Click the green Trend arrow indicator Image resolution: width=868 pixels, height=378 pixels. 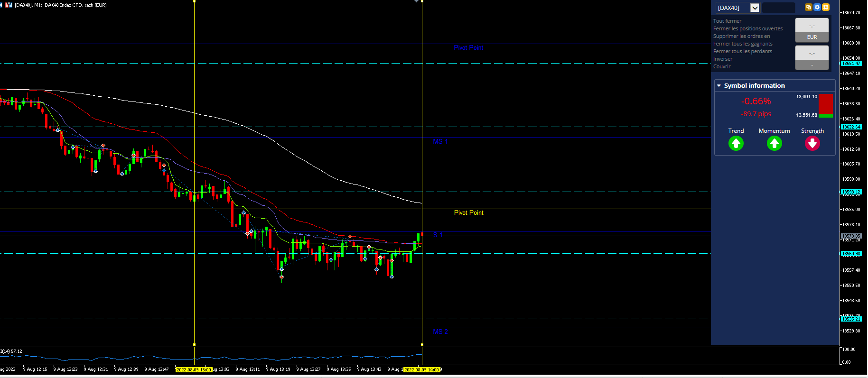[736, 143]
